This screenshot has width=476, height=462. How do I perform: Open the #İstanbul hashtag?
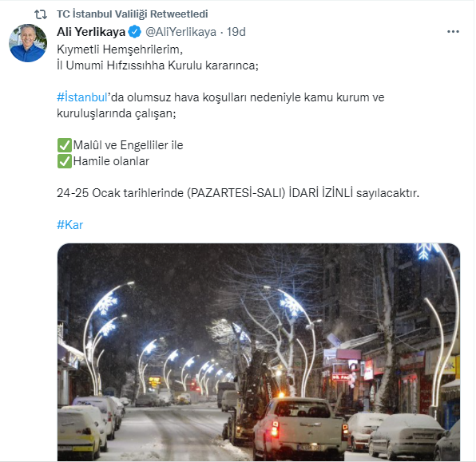tap(82, 97)
